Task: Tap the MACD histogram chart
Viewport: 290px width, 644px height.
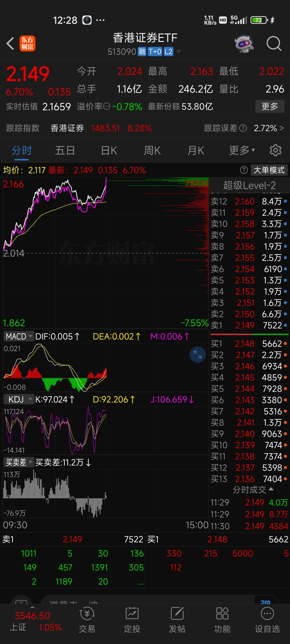Action: tap(106, 368)
